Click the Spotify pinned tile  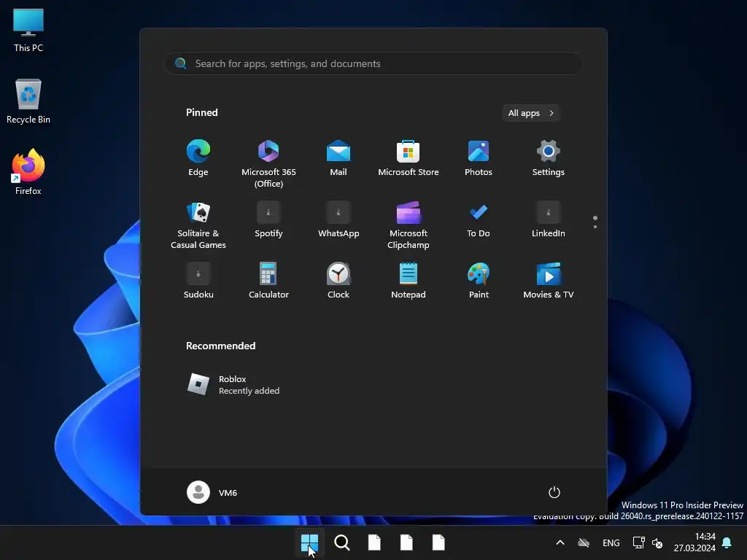268,219
